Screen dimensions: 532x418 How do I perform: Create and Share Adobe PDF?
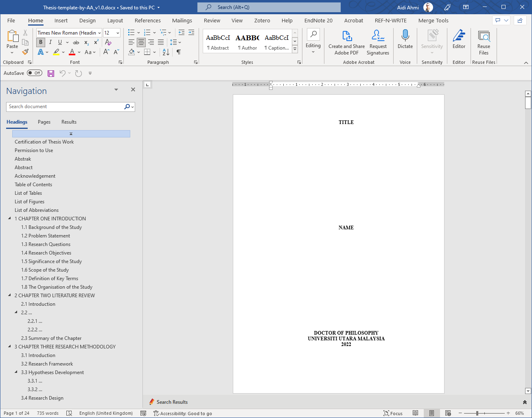pyautogui.click(x=346, y=42)
